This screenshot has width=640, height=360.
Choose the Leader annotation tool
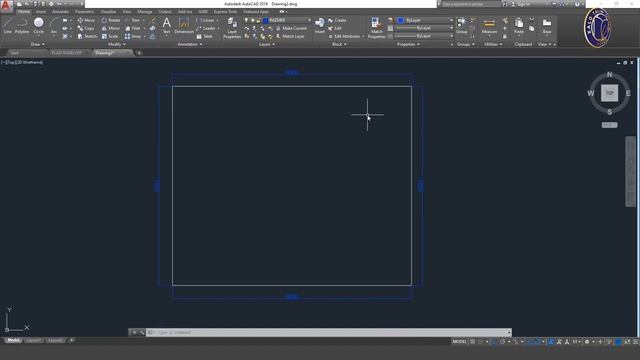(206, 28)
